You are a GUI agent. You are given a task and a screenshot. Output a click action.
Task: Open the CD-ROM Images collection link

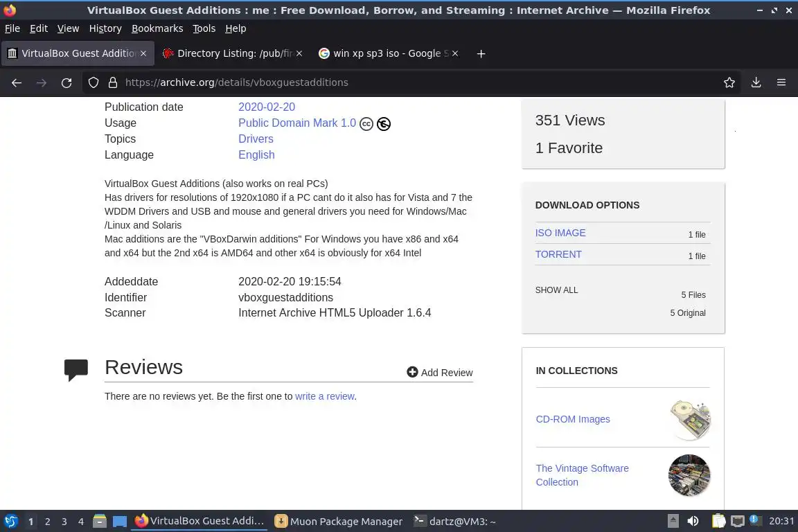click(573, 419)
